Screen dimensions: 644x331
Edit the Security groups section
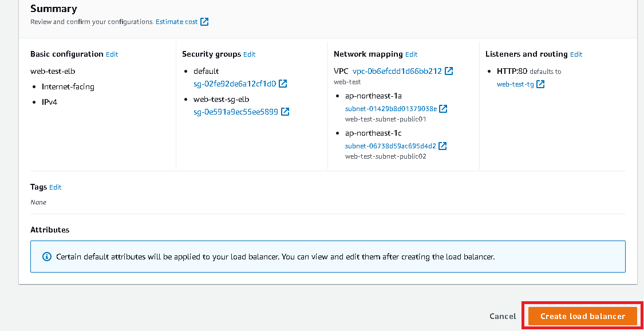tap(249, 54)
